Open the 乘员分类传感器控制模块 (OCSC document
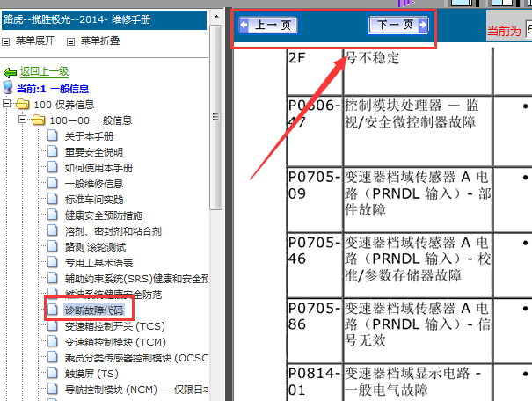This screenshot has height=401, width=532. pyautogui.click(x=136, y=358)
